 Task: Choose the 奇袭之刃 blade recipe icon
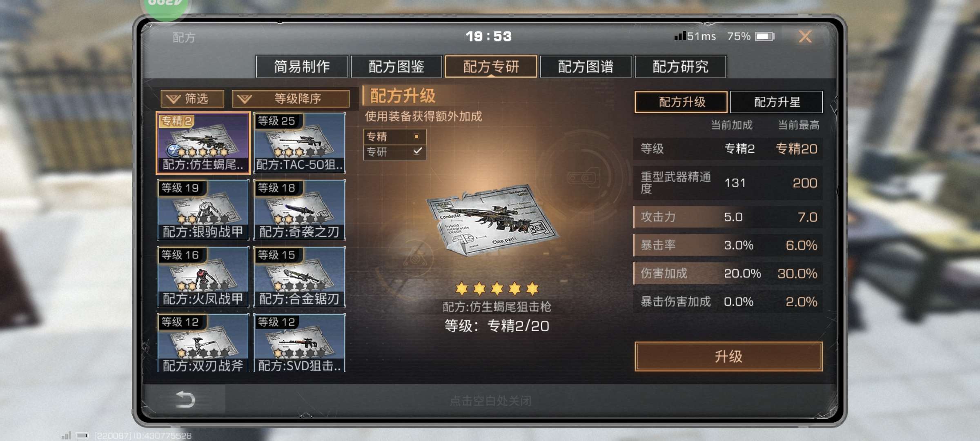299,210
